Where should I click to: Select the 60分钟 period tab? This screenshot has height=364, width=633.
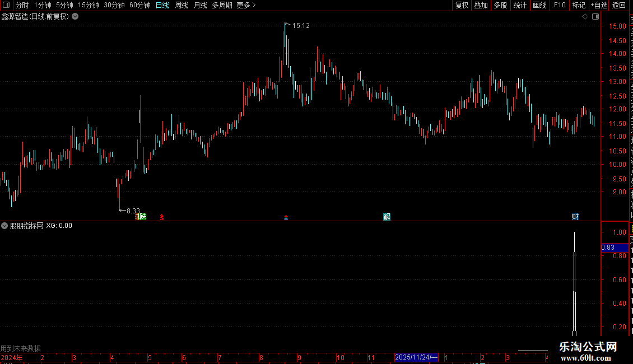point(140,5)
